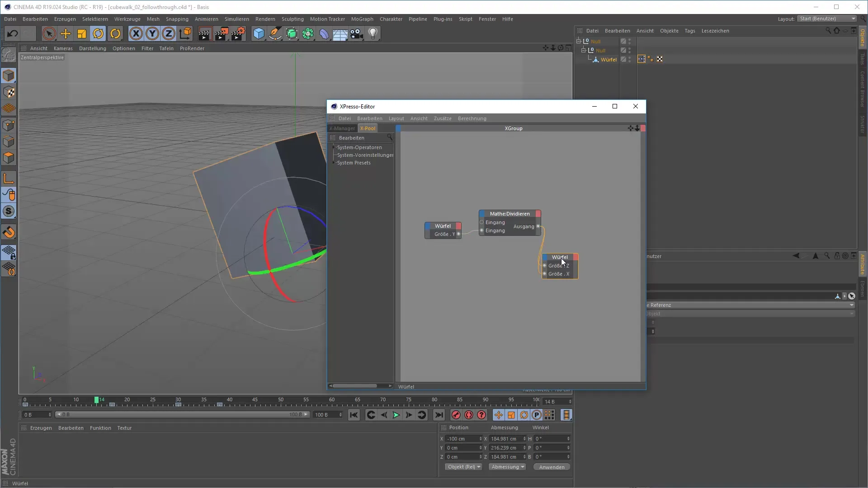The image size is (868, 488).
Task: Enable Texture mode in left palette
Action: (x=9, y=92)
